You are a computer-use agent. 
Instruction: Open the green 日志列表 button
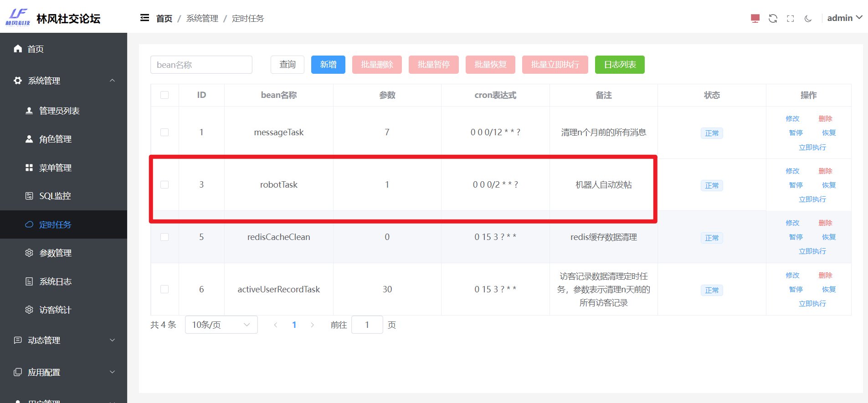[620, 65]
